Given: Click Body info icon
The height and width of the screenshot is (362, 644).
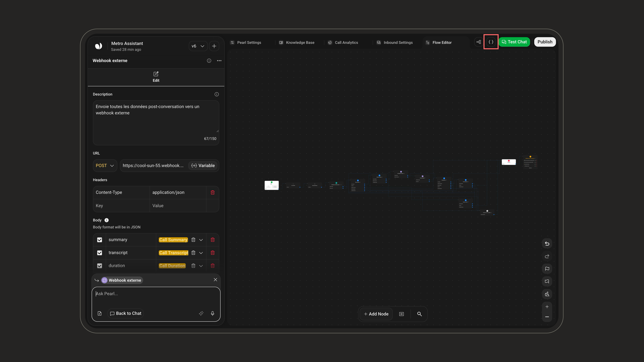Looking at the screenshot, I should click(x=107, y=220).
